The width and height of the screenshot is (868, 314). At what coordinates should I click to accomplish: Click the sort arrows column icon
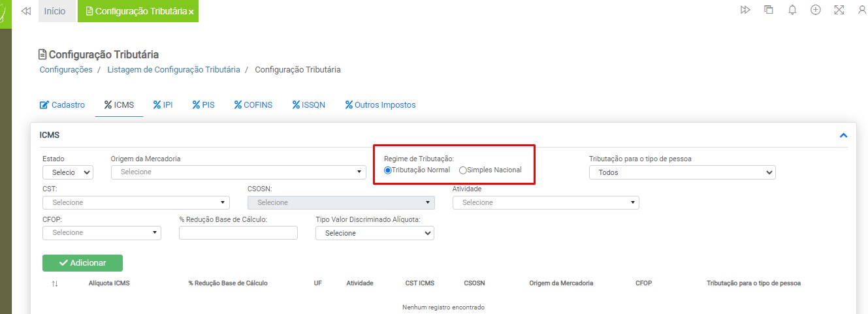click(55, 283)
